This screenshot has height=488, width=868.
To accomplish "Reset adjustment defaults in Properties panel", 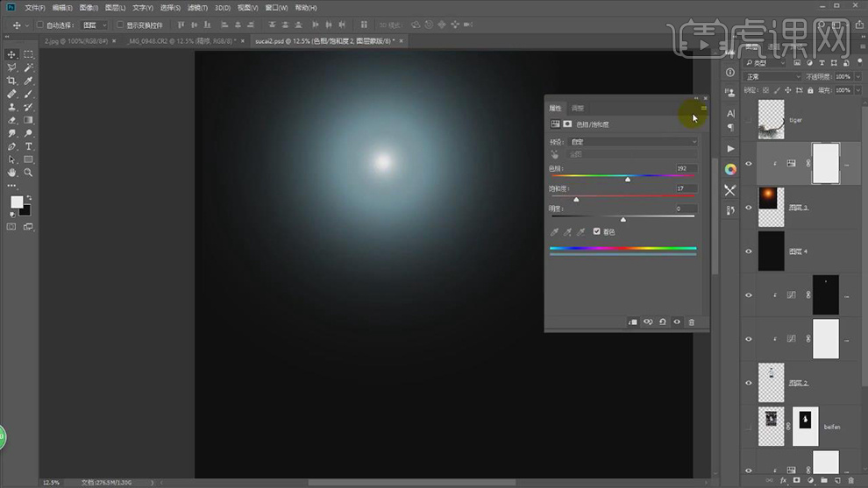I will coord(662,322).
